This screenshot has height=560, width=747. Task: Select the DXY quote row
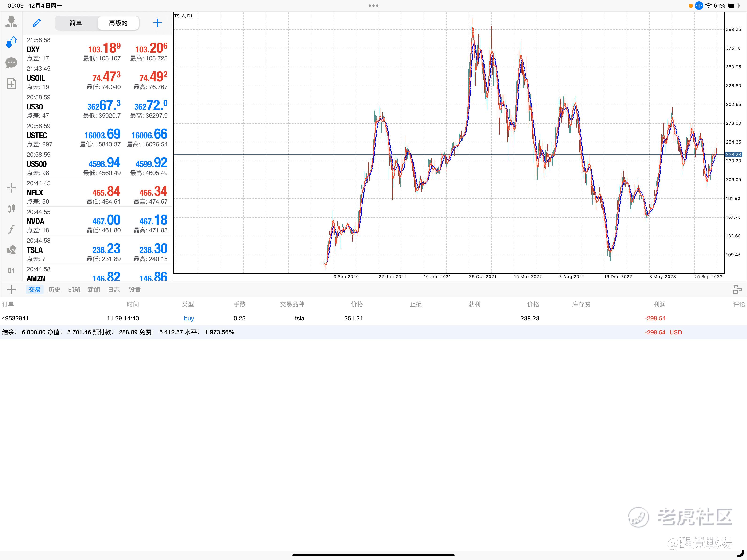point(97,49)
